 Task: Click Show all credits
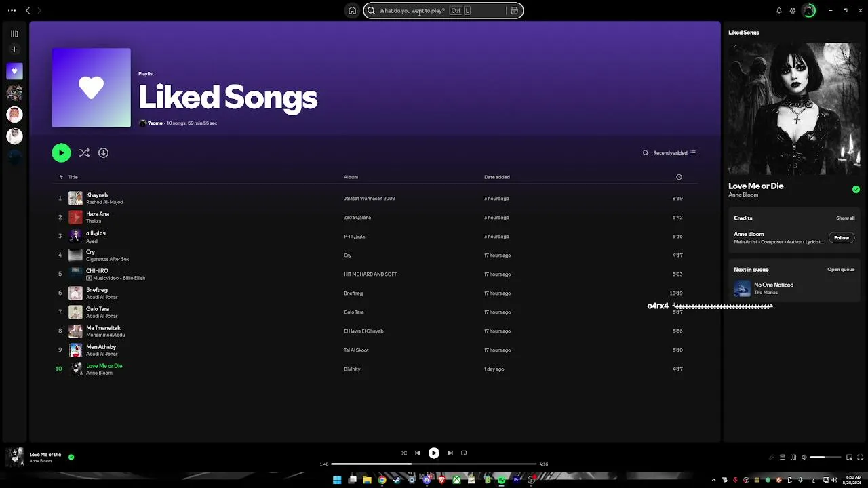tap(846, 218)
